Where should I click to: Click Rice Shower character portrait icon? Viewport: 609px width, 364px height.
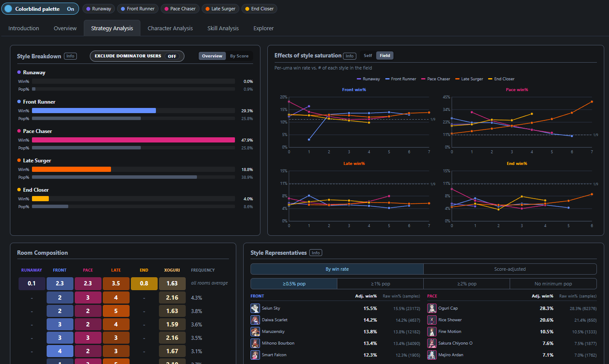click(x=432, y=320)
